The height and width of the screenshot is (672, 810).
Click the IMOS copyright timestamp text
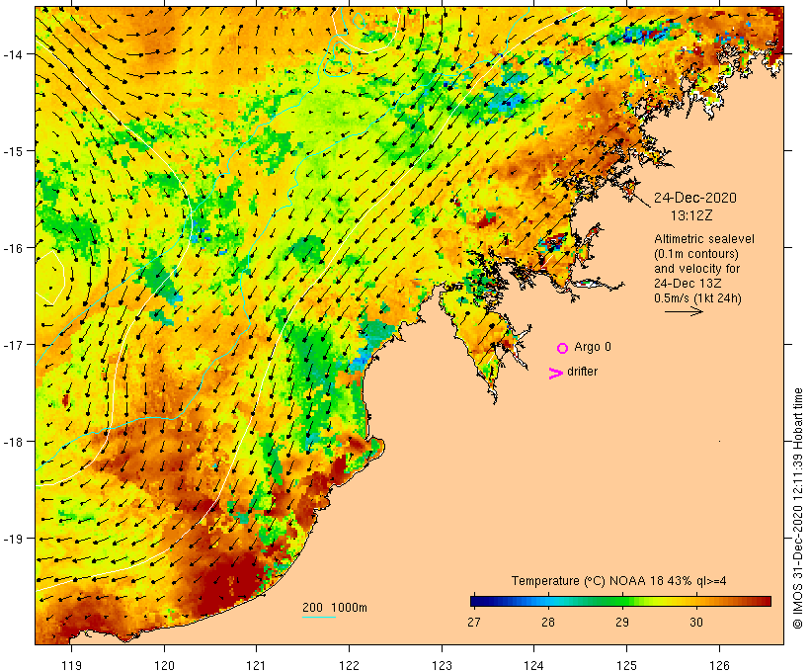pyautogui.click(x=797, y=508)
